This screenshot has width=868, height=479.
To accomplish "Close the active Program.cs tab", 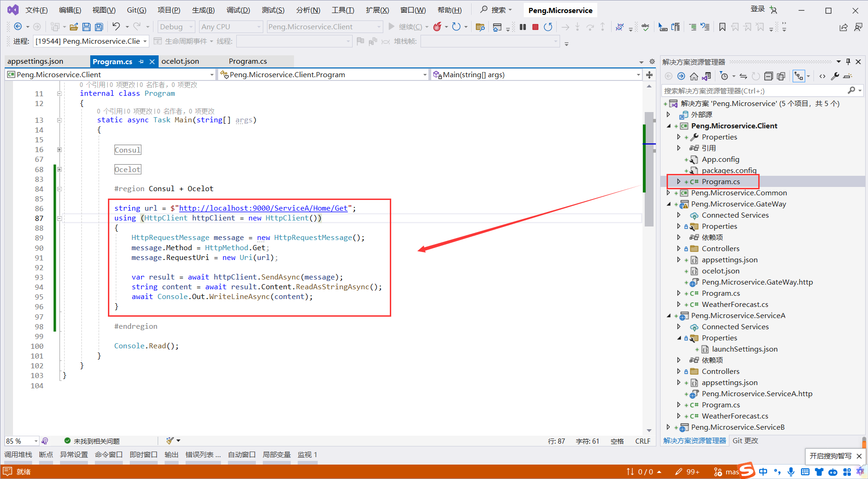I will click(x=152, y=61).
